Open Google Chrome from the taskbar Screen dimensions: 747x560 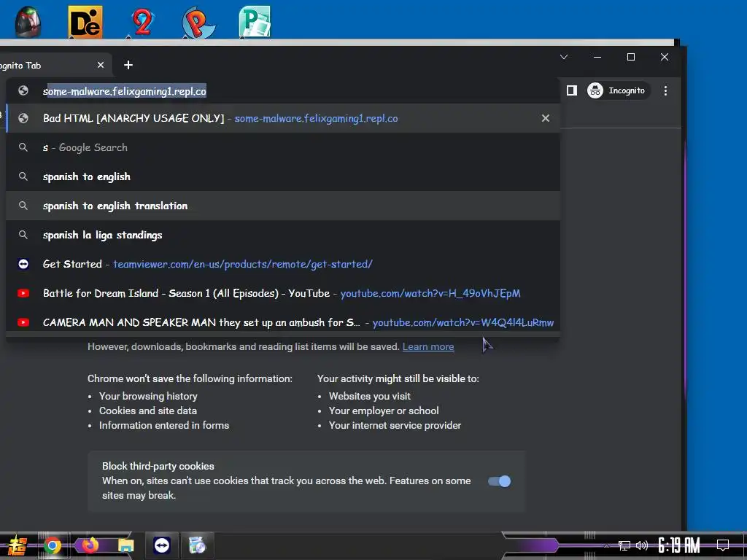[53, 545]
